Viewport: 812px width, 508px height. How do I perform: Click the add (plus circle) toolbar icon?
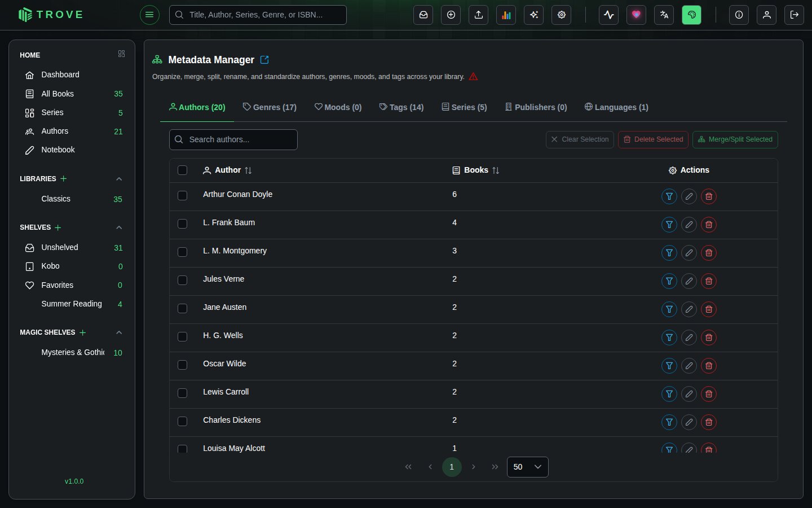[451, 15]
